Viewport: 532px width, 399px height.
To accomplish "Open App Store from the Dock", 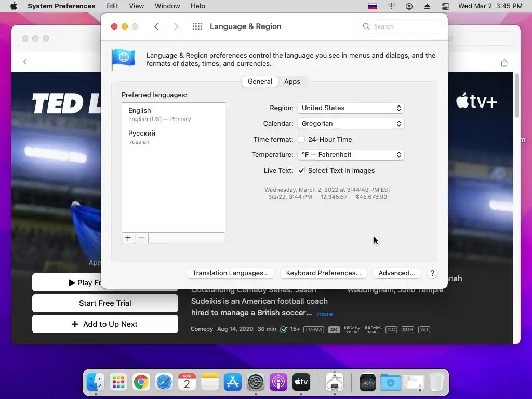I will (x=233, y=382).
